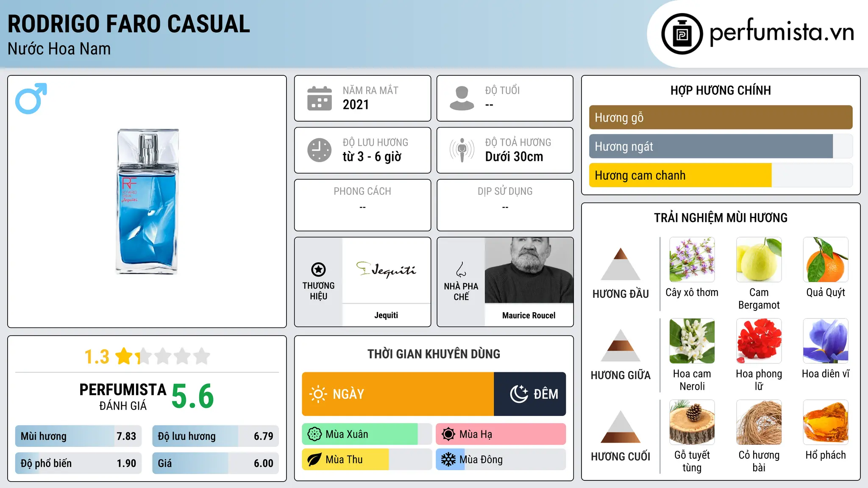Click the Hợp hương chính heading
868x488 pixels.
(721, 90)
